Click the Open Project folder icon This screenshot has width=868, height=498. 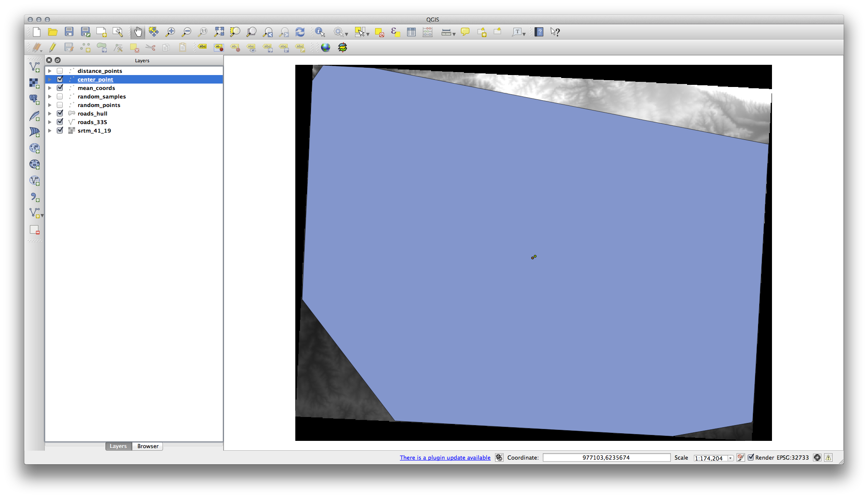52,32
